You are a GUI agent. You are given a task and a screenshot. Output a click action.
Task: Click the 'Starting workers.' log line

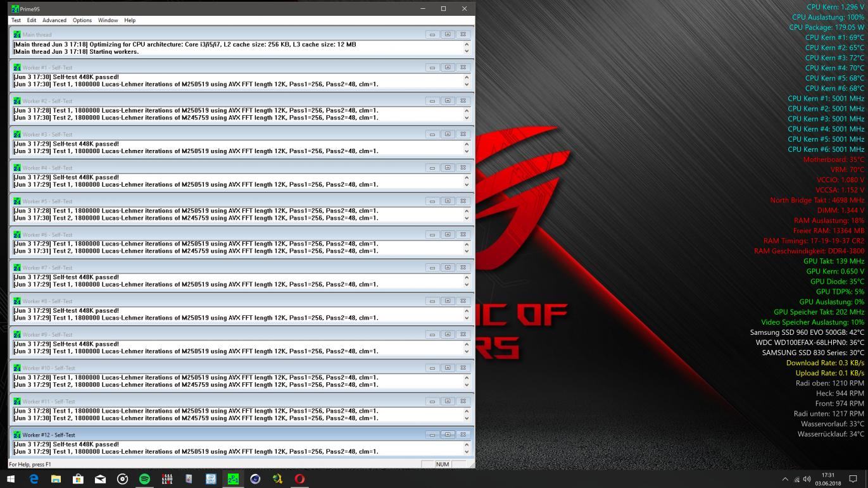coord(76,52)
